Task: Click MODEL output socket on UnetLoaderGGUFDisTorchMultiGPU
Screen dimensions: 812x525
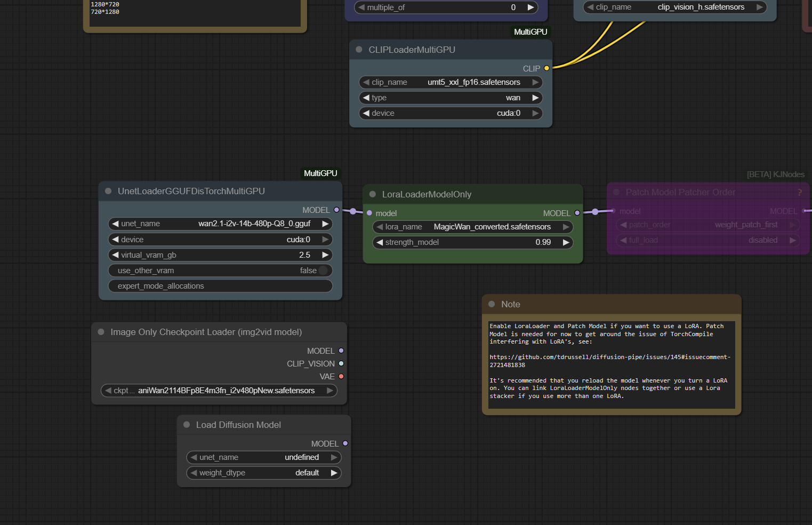Action: pyautogui.click(x=336, y=210)
